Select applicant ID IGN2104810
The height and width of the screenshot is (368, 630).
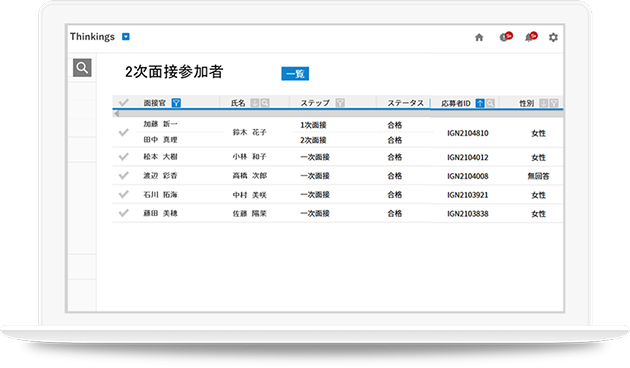click(x=468, y=133)
